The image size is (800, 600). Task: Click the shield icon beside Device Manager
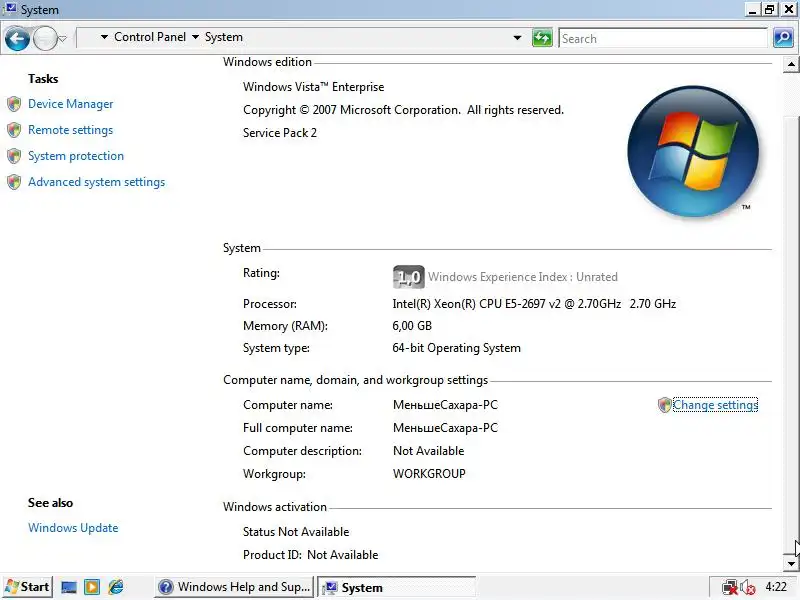(x=14, y=104)
